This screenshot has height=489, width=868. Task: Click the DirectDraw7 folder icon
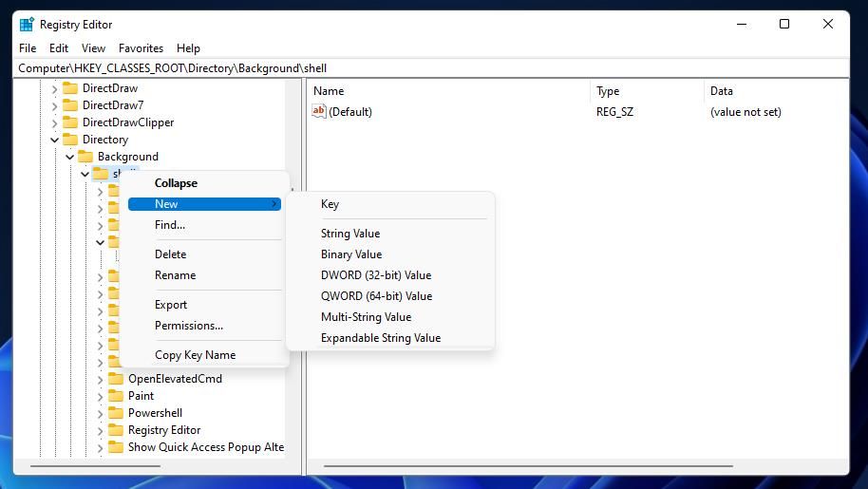point(70,105)
